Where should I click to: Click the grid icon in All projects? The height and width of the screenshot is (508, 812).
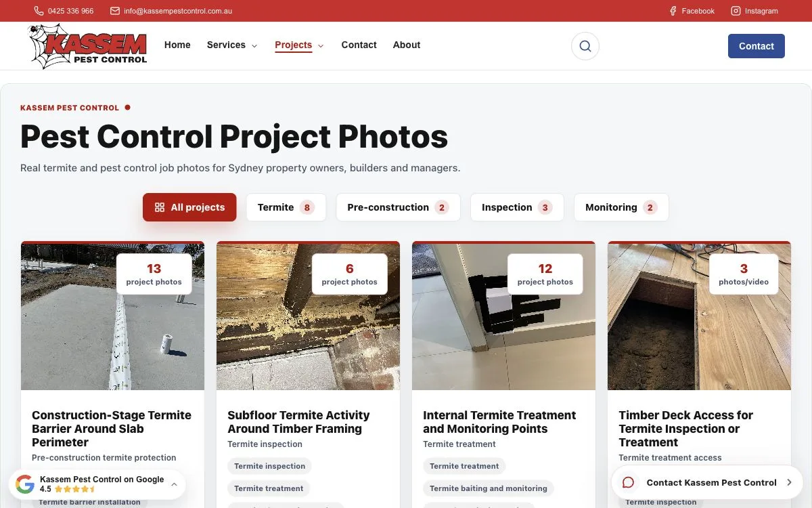tap(160, 207)
